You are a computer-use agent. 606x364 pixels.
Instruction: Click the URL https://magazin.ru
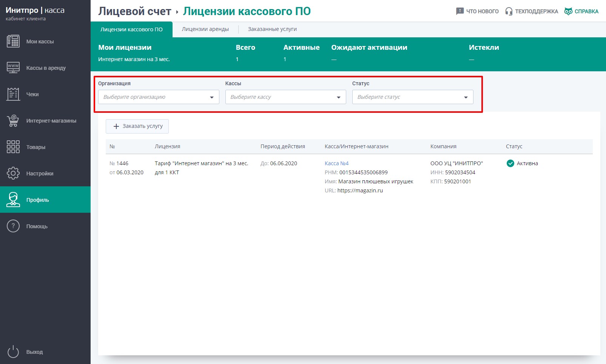[x=360, y=190]
